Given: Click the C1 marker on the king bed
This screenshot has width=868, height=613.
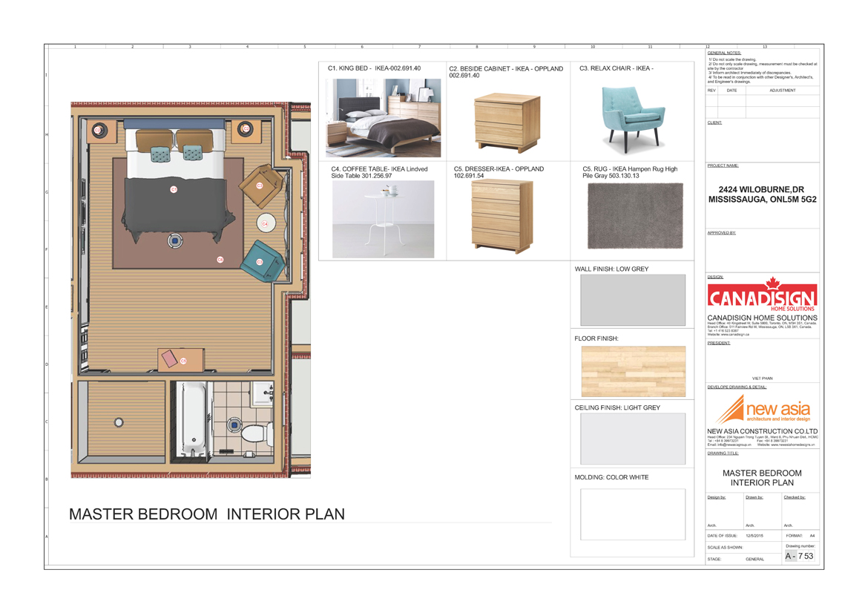Looking at the screenshot, I should [174, 190].
